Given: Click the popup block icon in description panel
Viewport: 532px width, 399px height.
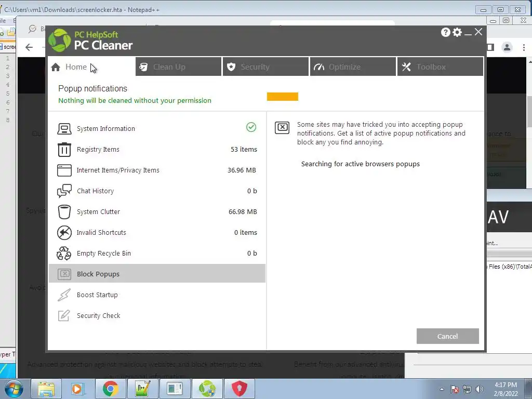Looking at the screenshot, I should click(x=282, y=128).
